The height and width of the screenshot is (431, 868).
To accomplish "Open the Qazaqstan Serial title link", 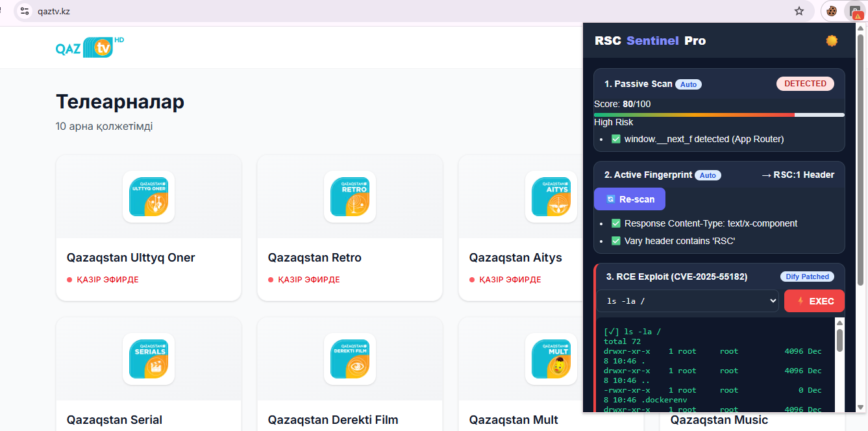I will click(x=115, y=420).
